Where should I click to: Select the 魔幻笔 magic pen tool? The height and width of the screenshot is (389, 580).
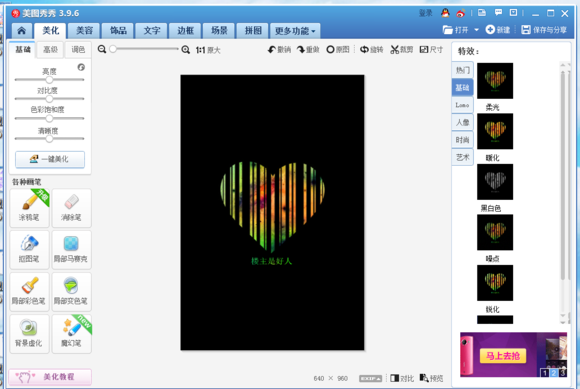[x=71, y=334]
